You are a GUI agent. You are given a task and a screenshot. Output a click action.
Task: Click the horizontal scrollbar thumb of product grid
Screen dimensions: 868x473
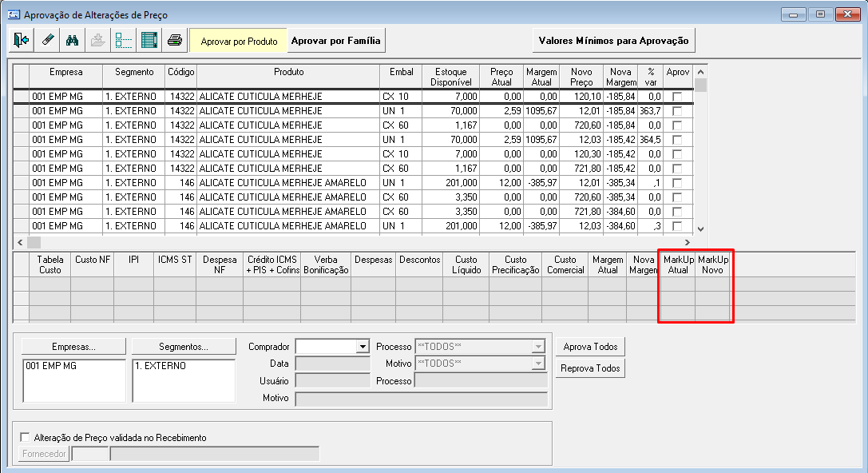34,242
